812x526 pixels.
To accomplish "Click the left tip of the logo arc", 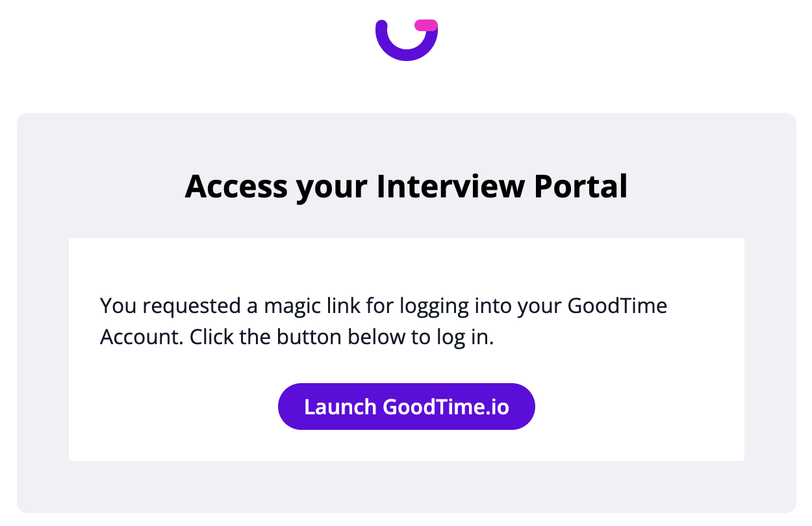I will [380, 24].
